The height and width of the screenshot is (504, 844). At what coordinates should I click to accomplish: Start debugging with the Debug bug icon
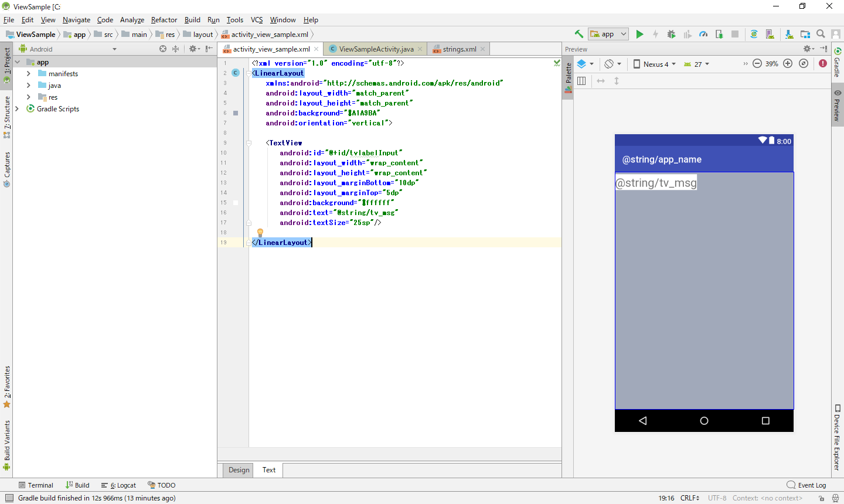[671, 34]
